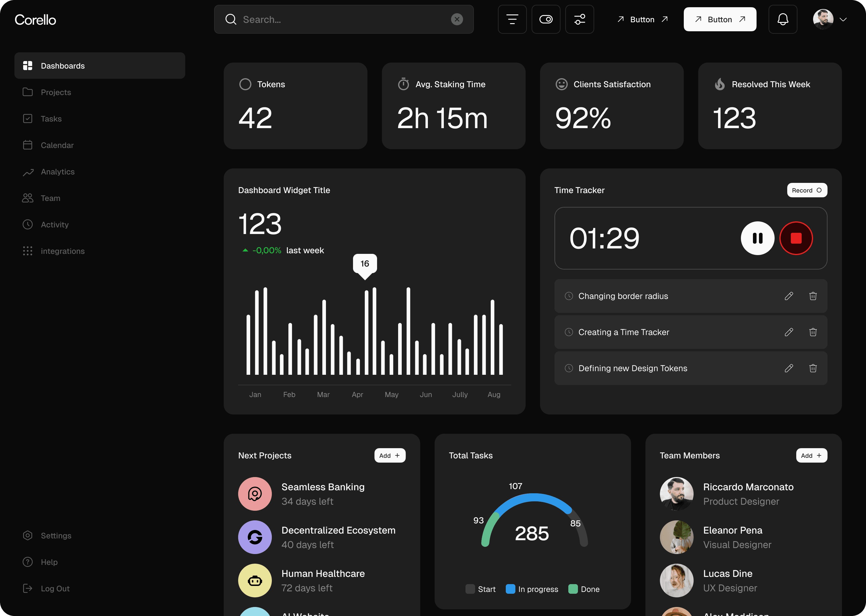Click the Visual Designer role text
This screenshot has width=866, height=616.
(737, 545)
